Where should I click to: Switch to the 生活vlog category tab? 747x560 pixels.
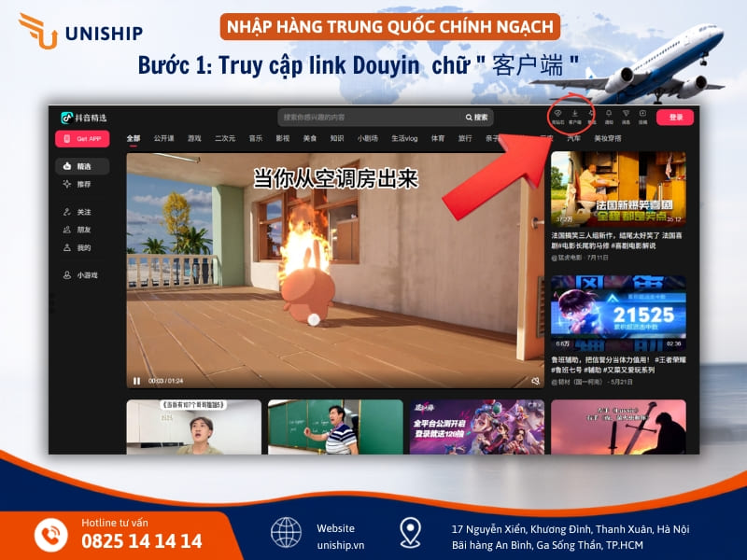404,138
